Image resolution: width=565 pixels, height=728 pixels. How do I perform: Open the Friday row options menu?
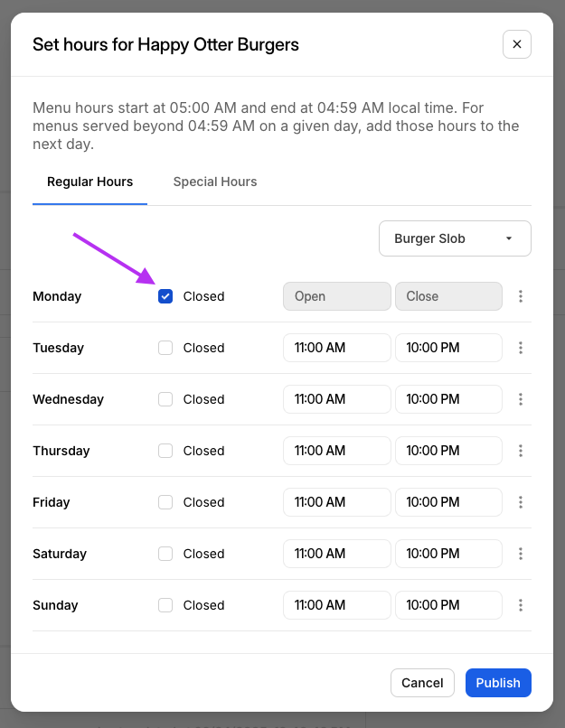point(520,502)
